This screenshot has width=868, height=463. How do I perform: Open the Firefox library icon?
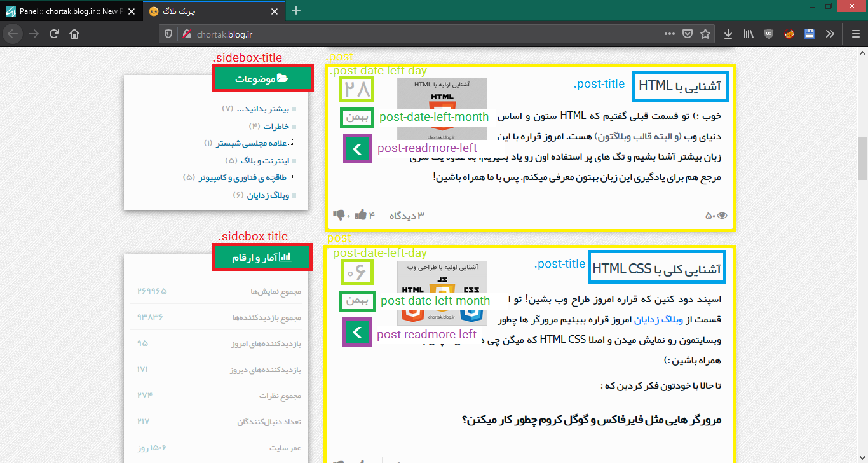(749, 34)
